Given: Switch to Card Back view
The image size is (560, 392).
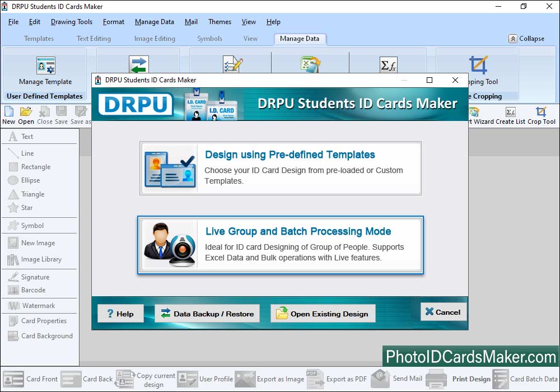Looking at the screenshot, I should click(x=87, y=379).
